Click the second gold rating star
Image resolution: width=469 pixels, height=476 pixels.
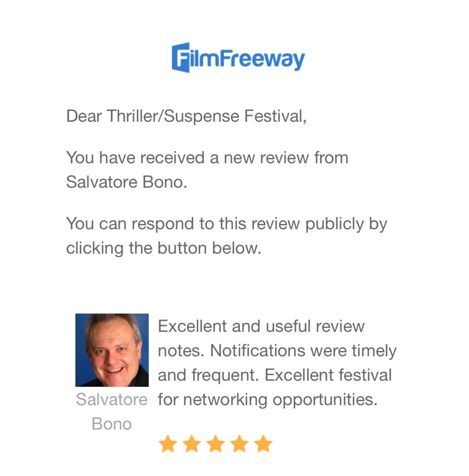[x=191, y=444]
